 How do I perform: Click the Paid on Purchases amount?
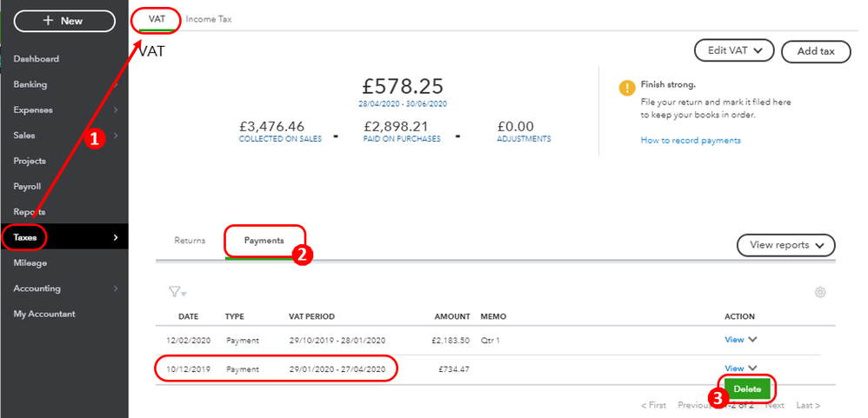click(x=402, y=126)
